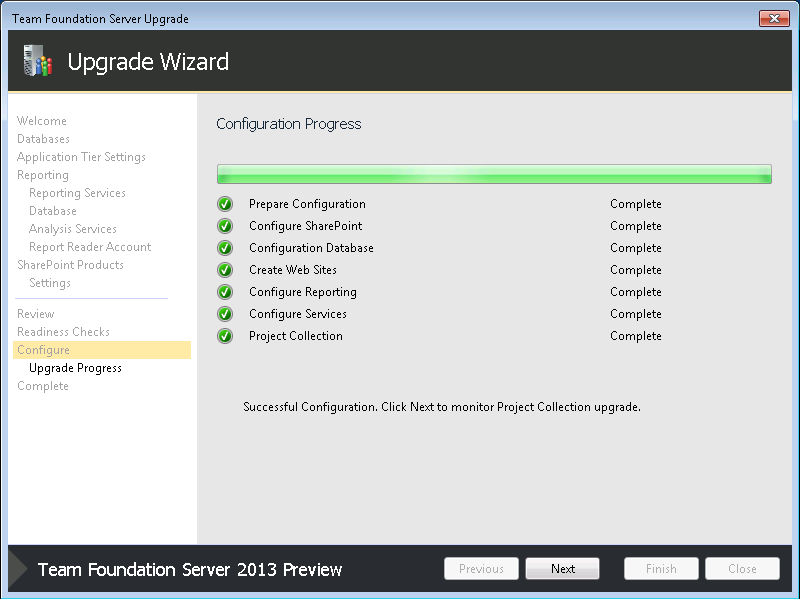Viewport: 800px width, 599px height.
Task: Select Readiness Checks in the sidebar
Action: [63, 332]
